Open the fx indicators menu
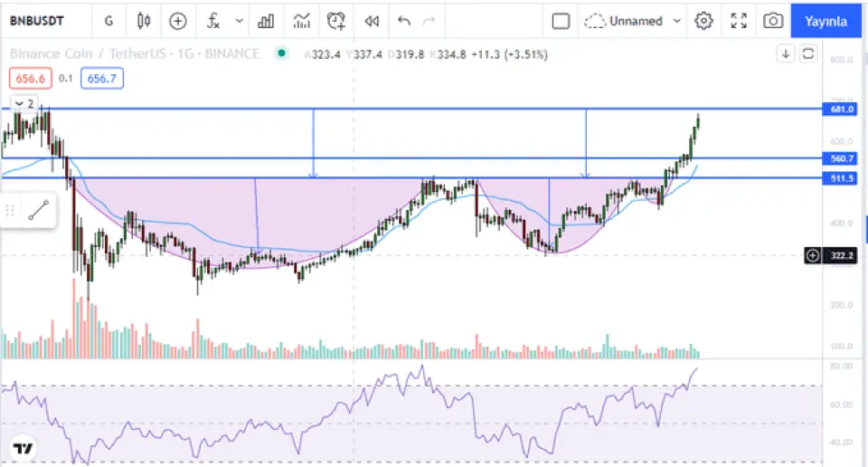This screenshot has width=868, height=467. (213, 21)
